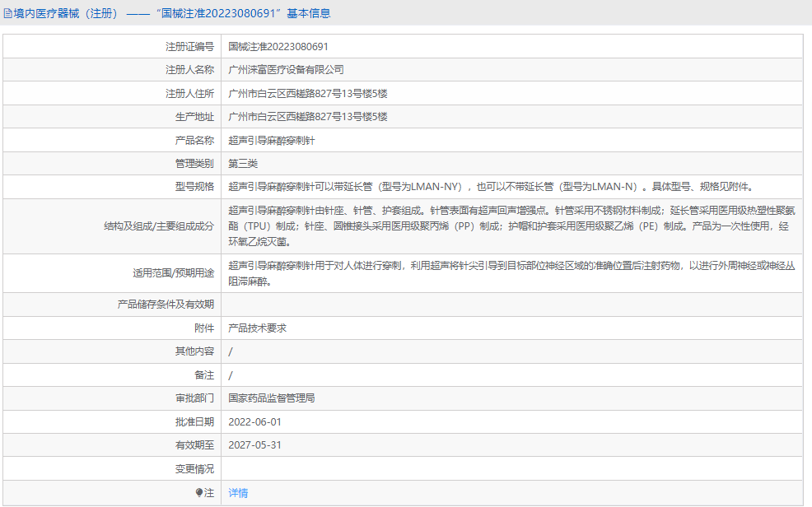The height and width of the screenshot is (507, 812).
Task: Click the 附件 label
Action: pyautogui.click(x=204, y=328)
